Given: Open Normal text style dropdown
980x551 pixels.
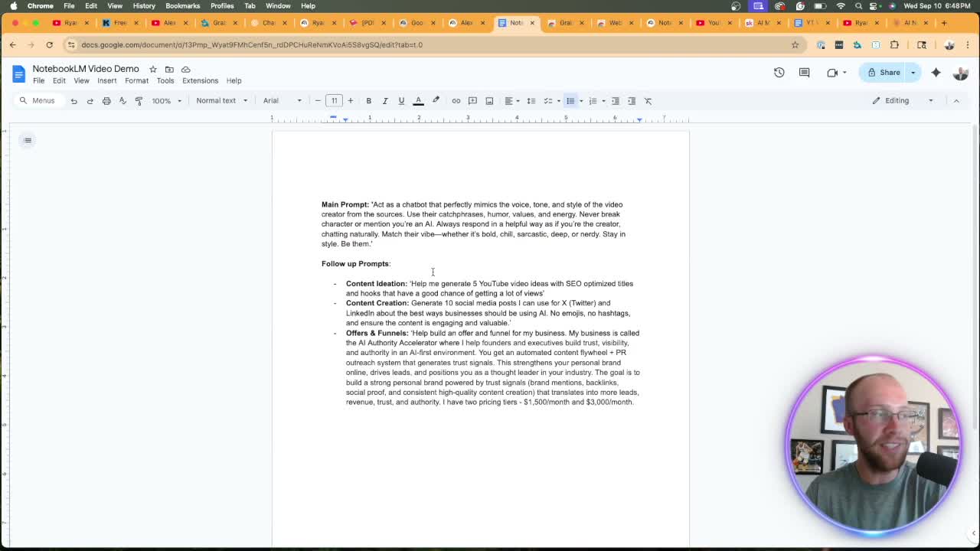Looking at the screenshot, I should coord(221,101).
